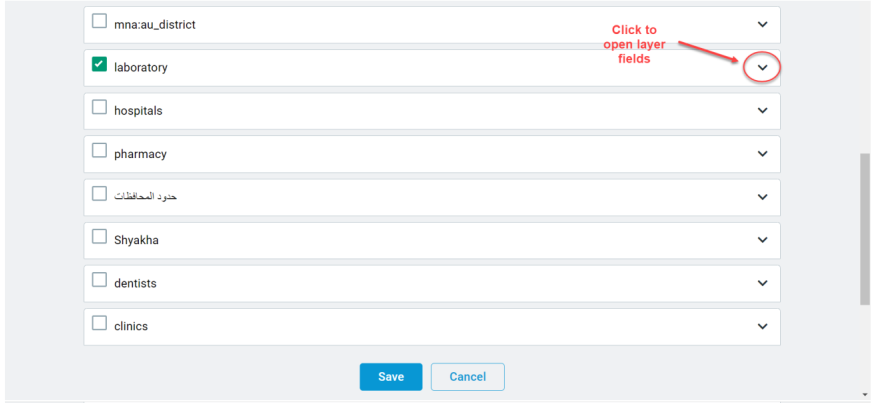
Task: Expand the Arabic-named layer chevron
Action: pos(762,197)
